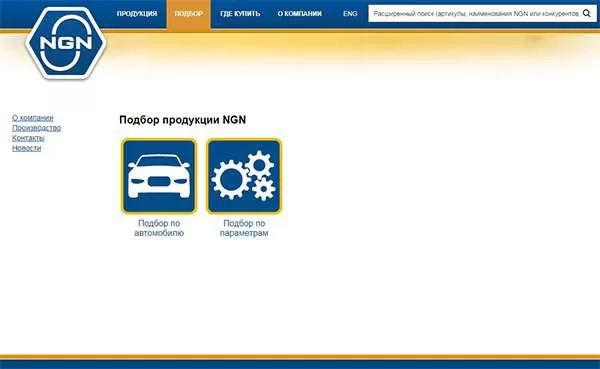
Task: Click the caption Подбор по параметрам
Action: click(x=244, y=228)
